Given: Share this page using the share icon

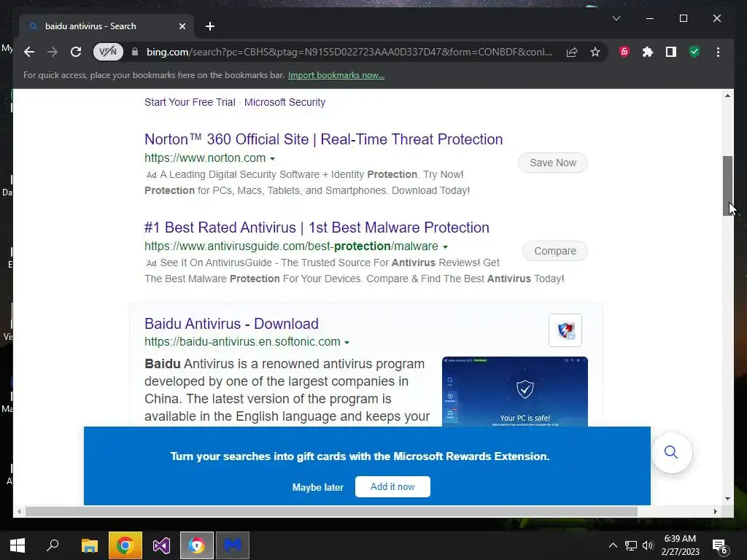Looking at the screenshot, I should click(x=572, y=52).
